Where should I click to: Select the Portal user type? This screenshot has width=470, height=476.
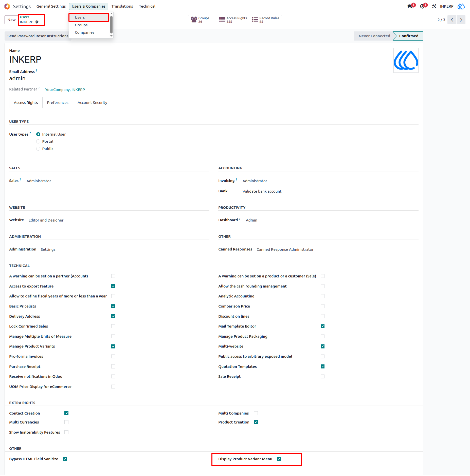click(38, 141)
